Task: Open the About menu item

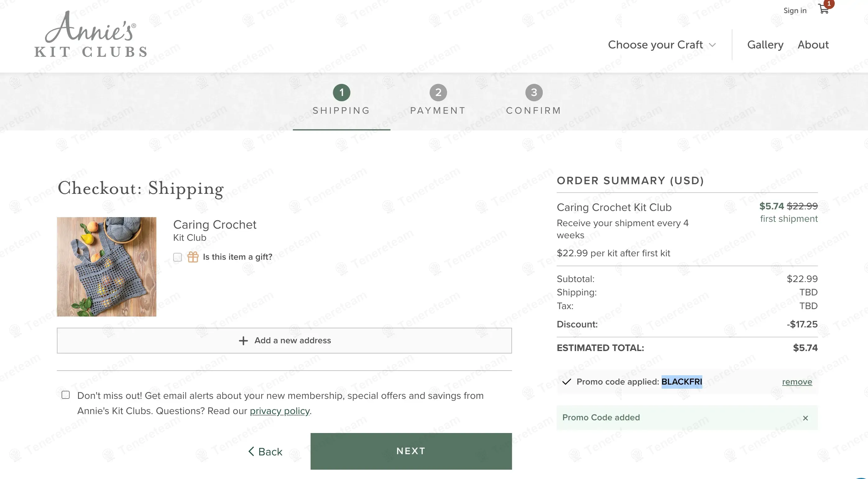Action: pos(813,45)
